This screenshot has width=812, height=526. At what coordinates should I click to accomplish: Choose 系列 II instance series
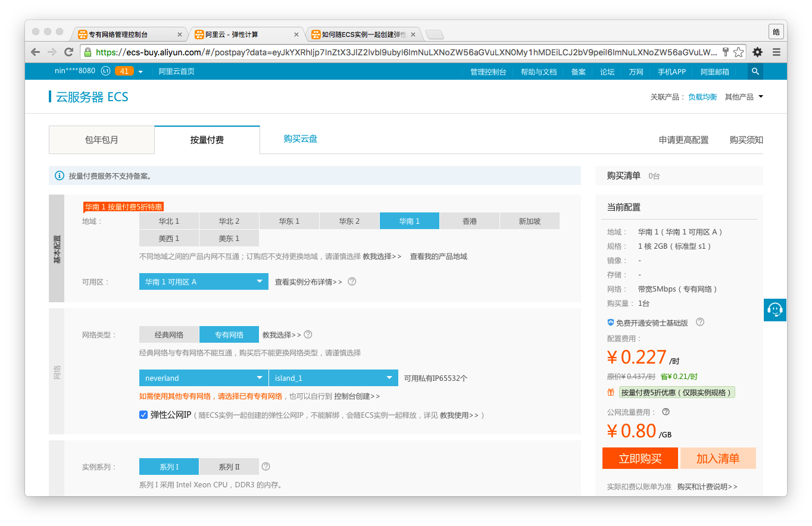coord(229,466)
